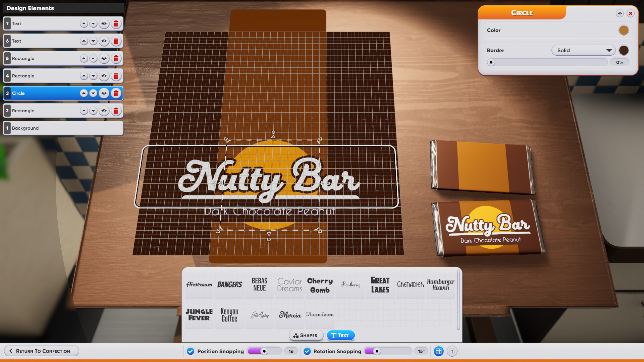Select the Cherry Bomb font

(320, 286)
